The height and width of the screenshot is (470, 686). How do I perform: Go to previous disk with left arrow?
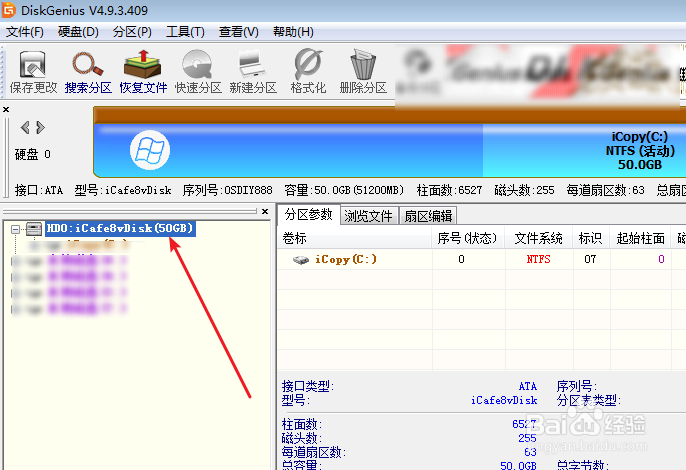coord(25,127)
